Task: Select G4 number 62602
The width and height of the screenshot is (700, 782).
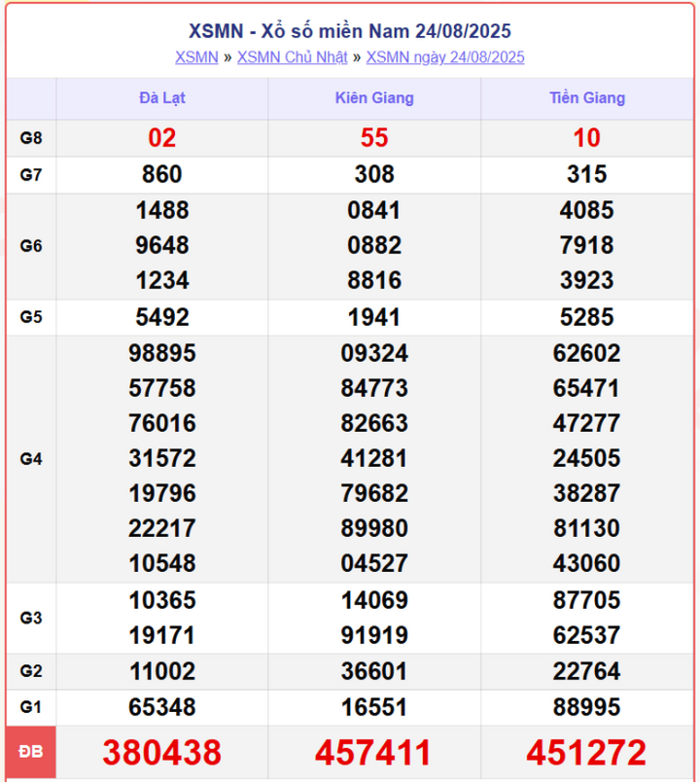Action: click(x=587, y=354)
